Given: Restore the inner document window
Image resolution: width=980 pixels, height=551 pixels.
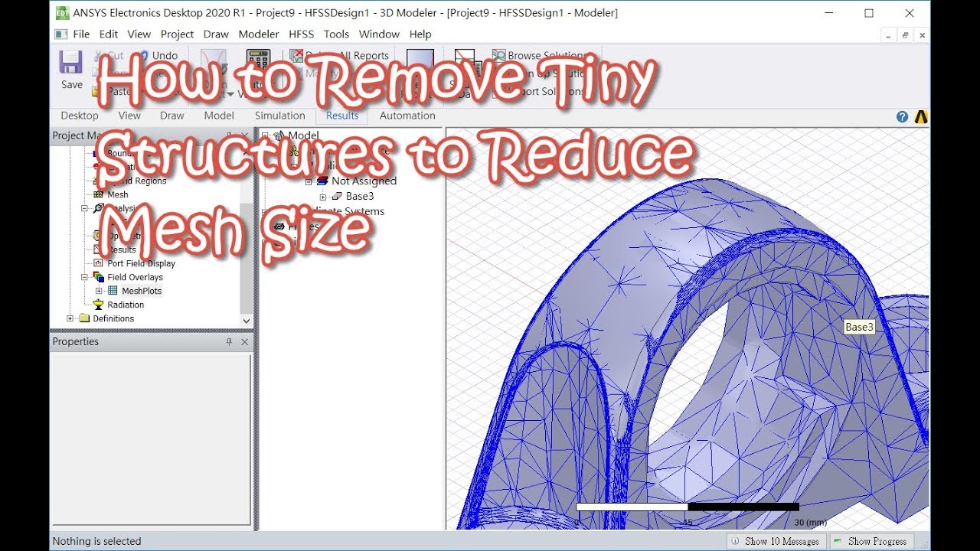Looking at the screenshot, I should click(906, 35).
